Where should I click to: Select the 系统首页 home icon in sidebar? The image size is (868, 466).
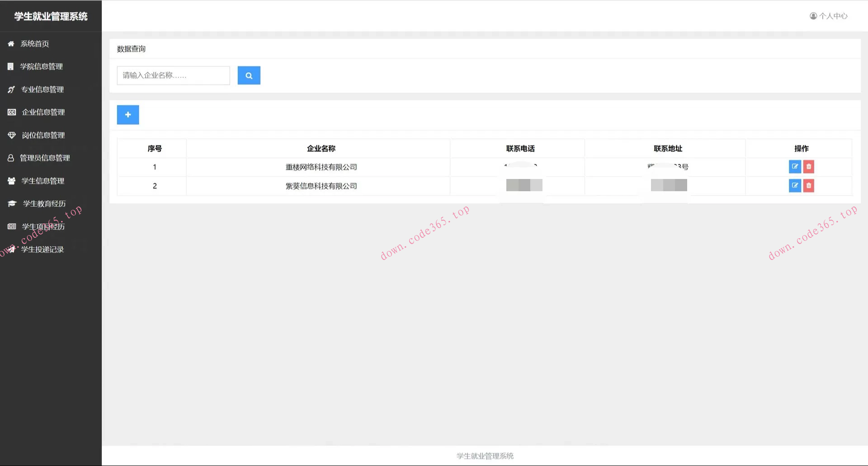pyautogui.click(x=11, y=43)
